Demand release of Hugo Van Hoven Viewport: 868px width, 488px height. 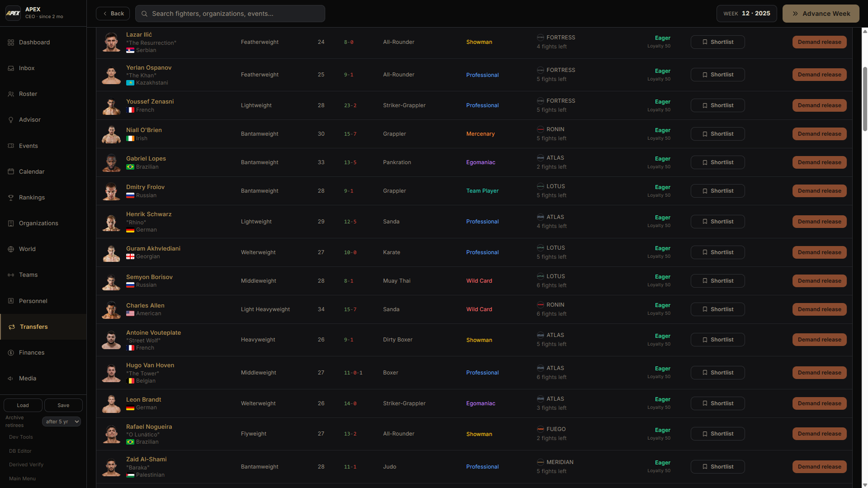tap(819, 373)
